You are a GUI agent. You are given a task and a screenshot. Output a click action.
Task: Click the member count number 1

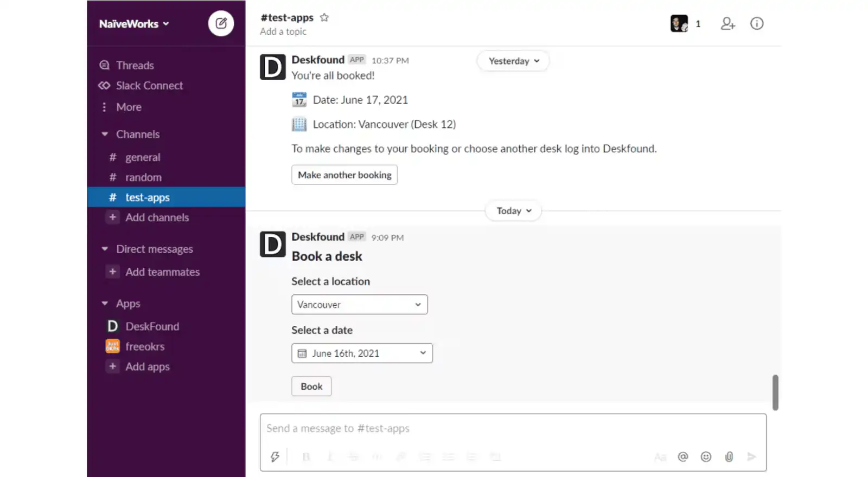click(x=698, y=24)
